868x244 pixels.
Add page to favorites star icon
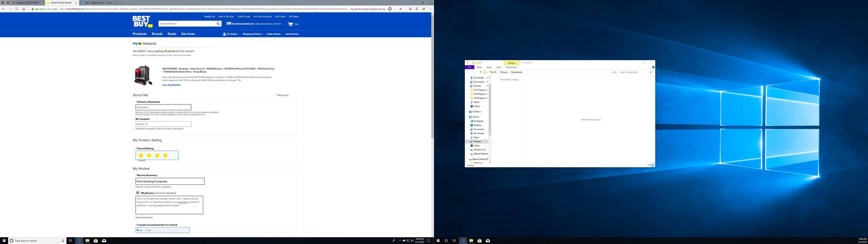(401, 9)
